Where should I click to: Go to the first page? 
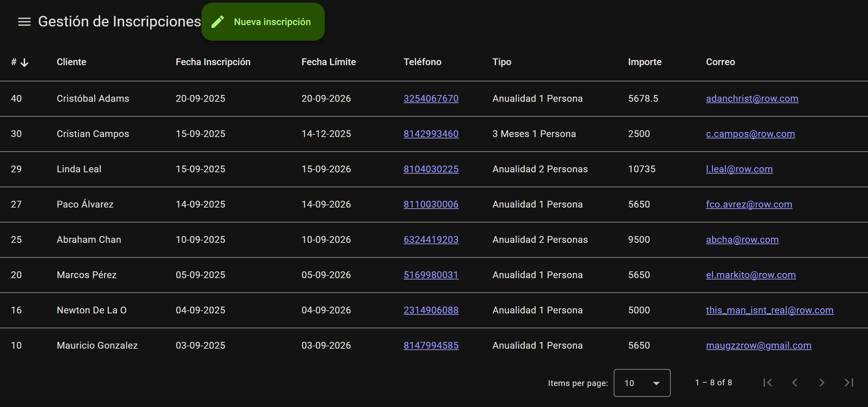click(x=768, y=383)
